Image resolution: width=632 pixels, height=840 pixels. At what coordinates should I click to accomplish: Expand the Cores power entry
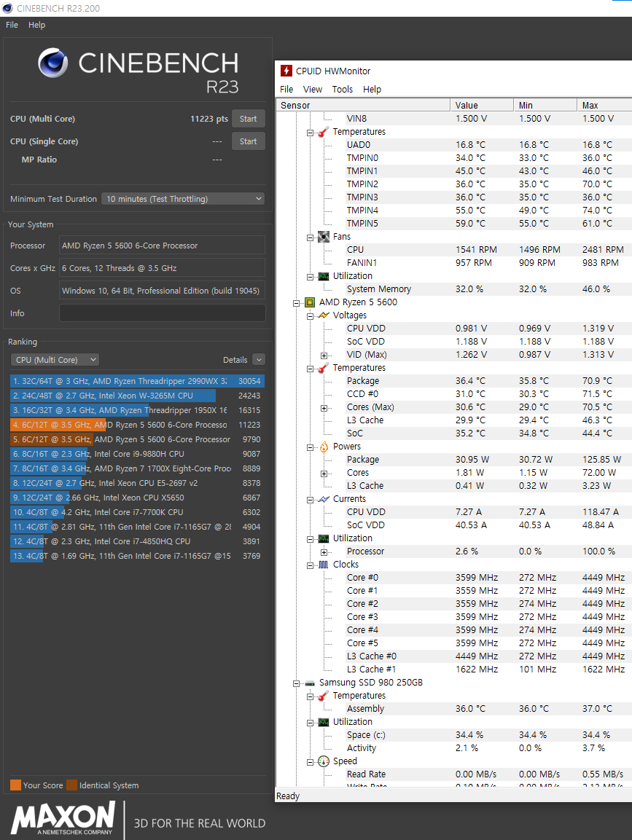pos(324,474)
